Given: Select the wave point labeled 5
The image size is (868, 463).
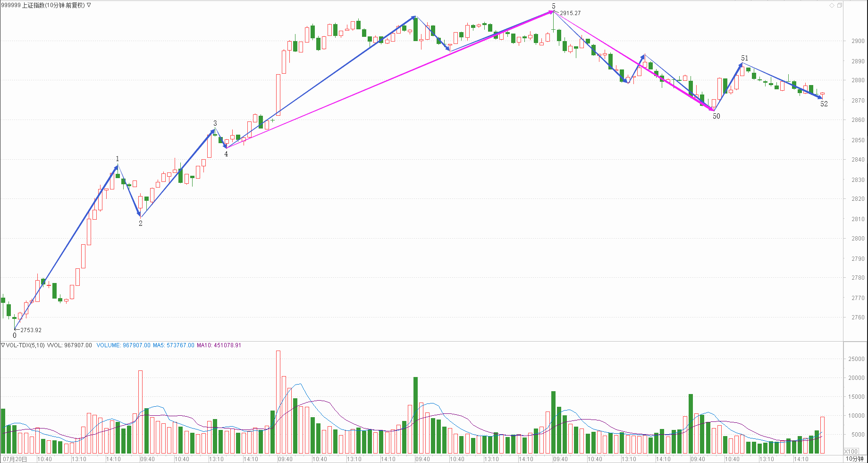Looking at the screenshot, I should (x=554, y=6).
